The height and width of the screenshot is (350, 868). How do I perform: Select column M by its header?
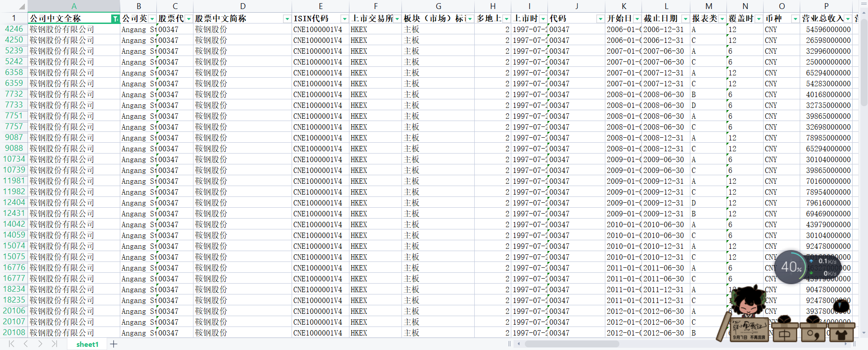tap(709, 6)
